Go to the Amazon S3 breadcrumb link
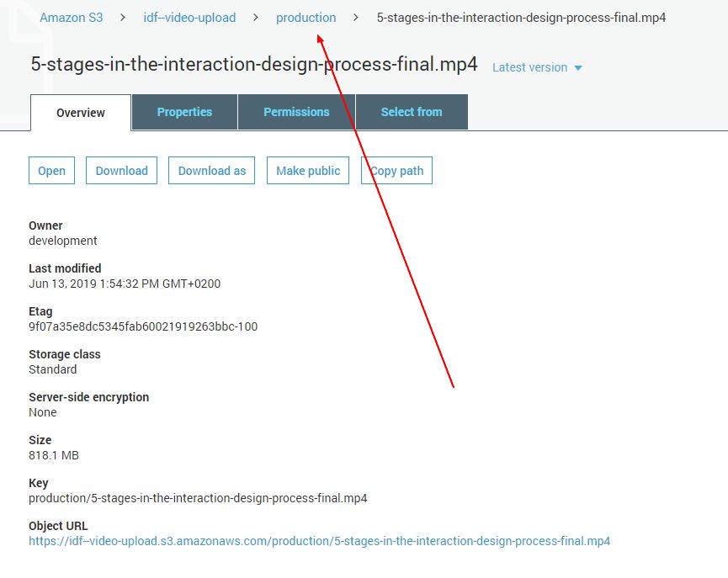Screen dimensions: 728x578 coord(71,18)
